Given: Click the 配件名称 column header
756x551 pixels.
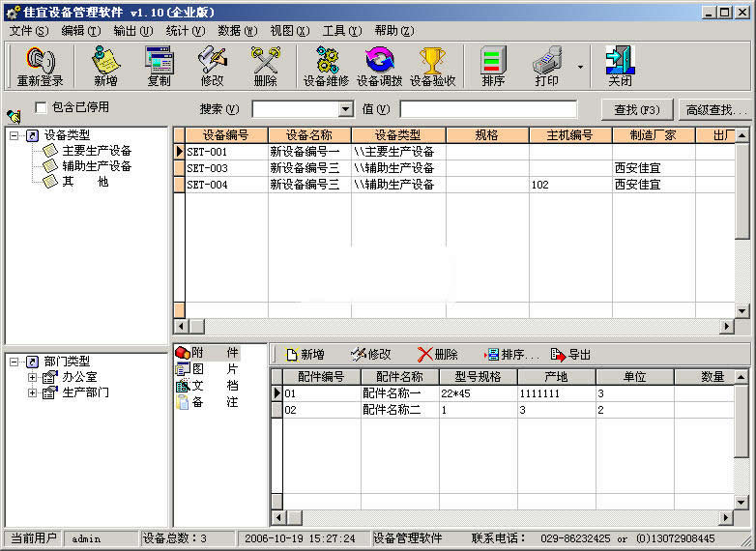Looking at the screenshot, I should [x=399, y=376].
